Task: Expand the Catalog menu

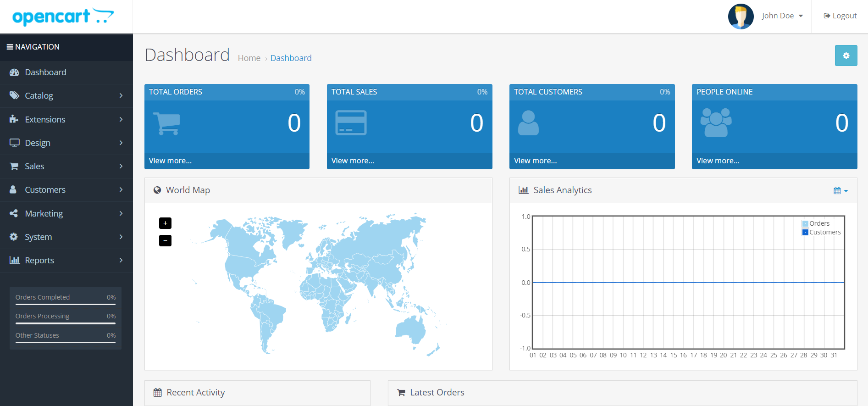Action: tap(66, 96)
